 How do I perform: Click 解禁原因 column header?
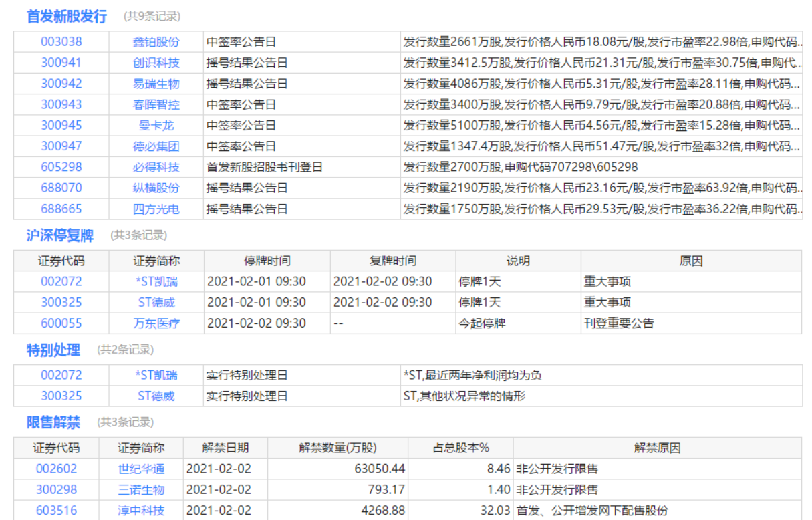(657, 448)
